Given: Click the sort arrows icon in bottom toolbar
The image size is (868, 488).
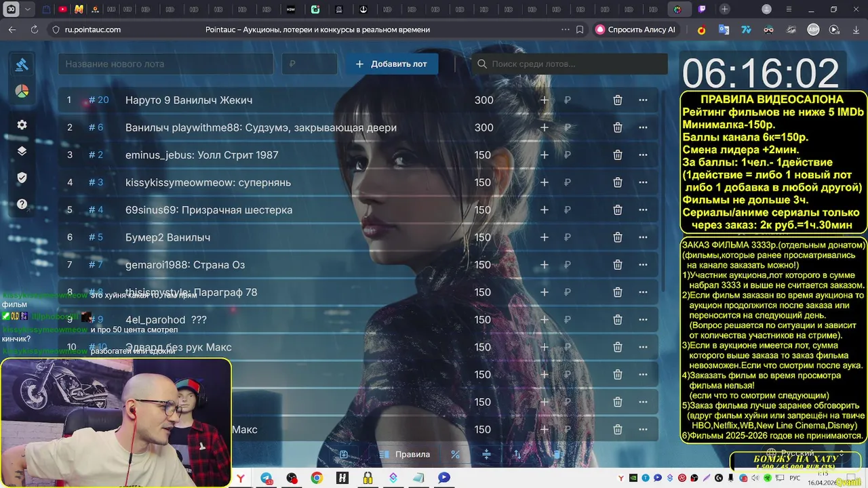Looking at the screenshot, I should (x=517, y=454).
